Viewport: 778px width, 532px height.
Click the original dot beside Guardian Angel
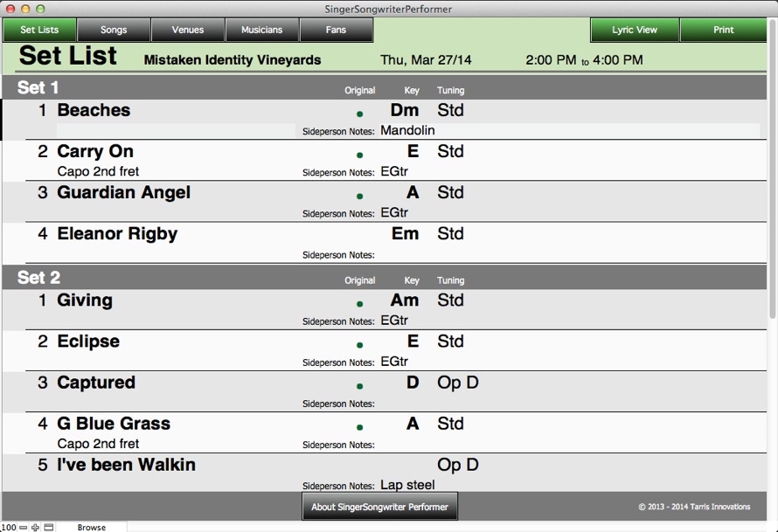coord(359,197)
